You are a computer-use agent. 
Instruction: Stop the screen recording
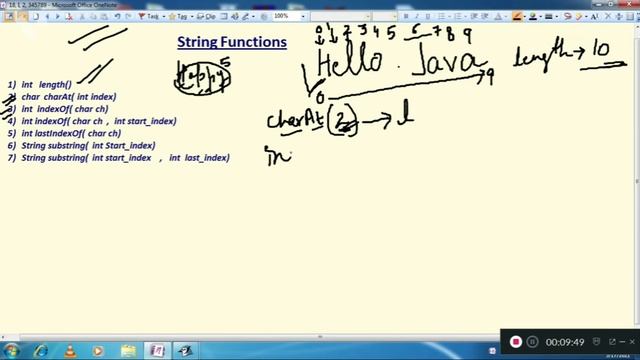(516, 342)
